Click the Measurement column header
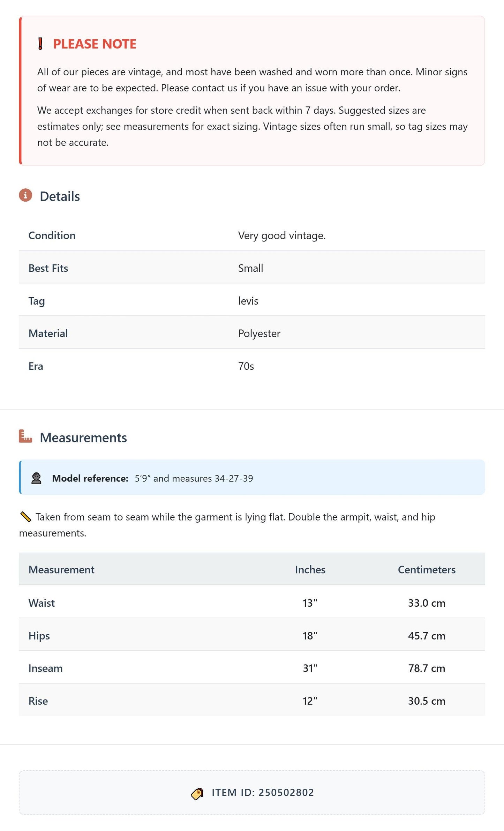The width and height of the screenshot is (504, 831). [61, 570]
